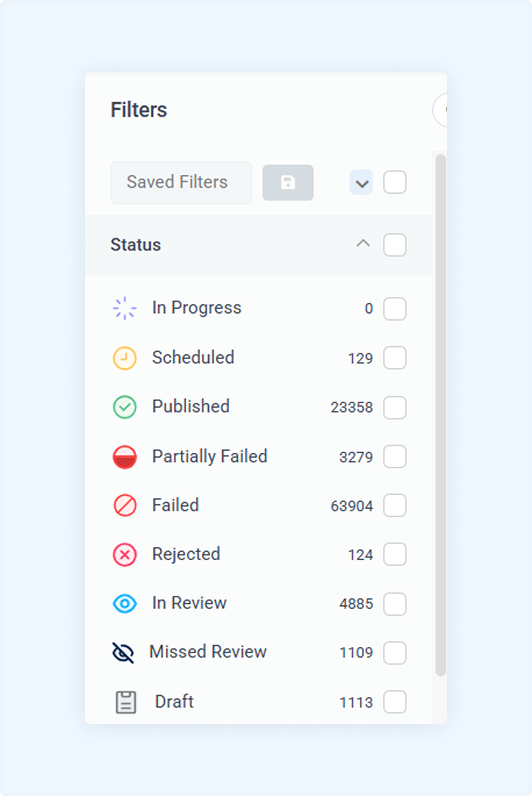This screenshot has height=796, width=532.
Task: Click the collapse panel button beside Filters title
Action: [440, 110]
